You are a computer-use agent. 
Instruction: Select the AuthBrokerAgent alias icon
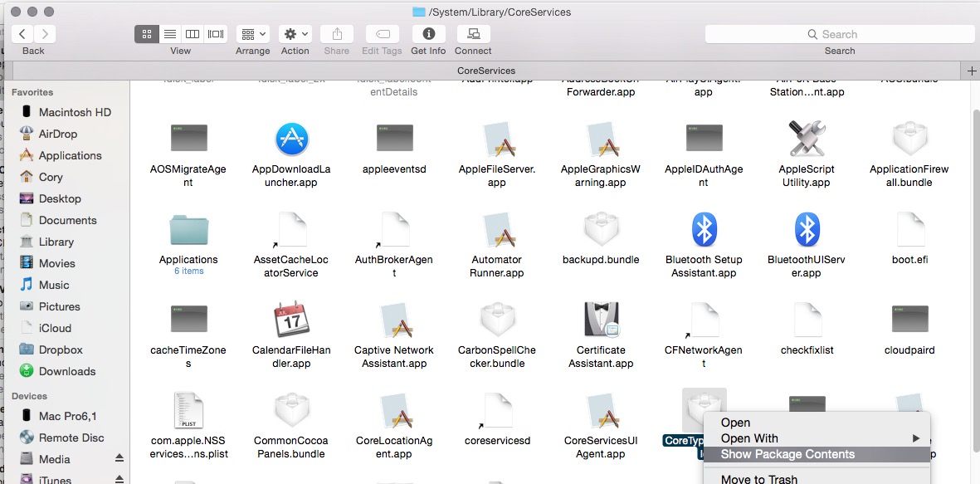pyautogui.click(x=394, y=229)
